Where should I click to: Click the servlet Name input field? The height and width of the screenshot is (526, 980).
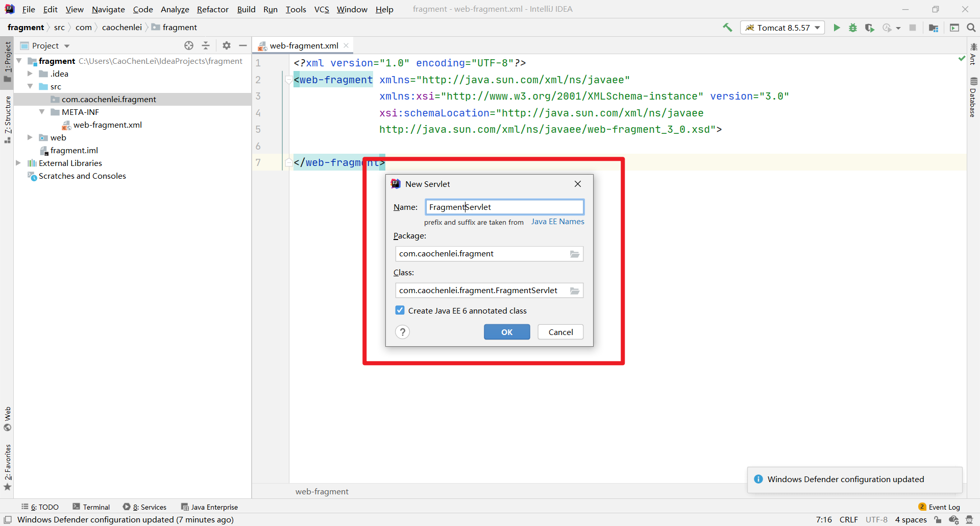point(505,207)
